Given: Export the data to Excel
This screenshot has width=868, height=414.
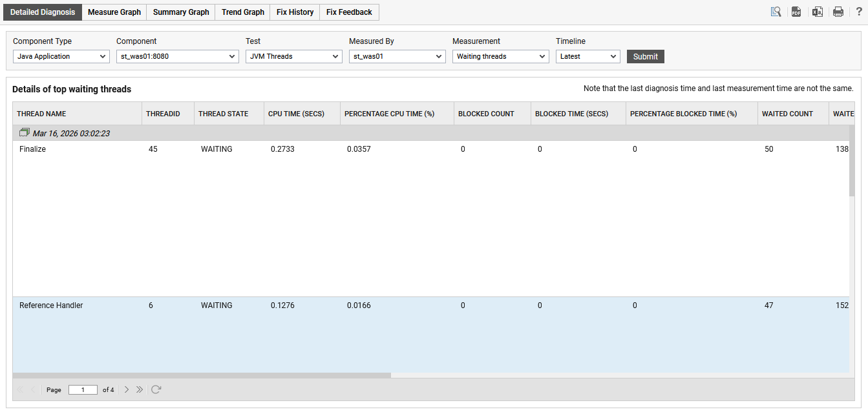Looking at the screenshot, I should 817,12.
